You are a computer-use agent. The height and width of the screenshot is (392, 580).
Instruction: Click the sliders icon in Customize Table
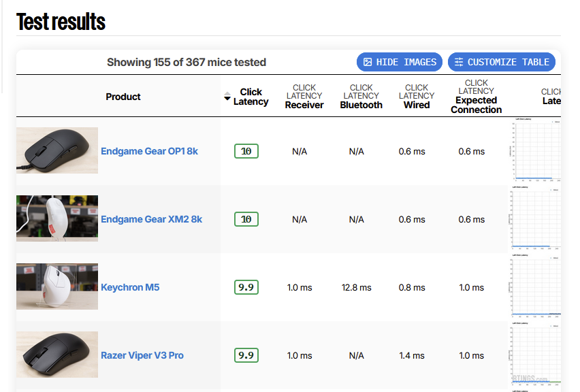(459, 62)
